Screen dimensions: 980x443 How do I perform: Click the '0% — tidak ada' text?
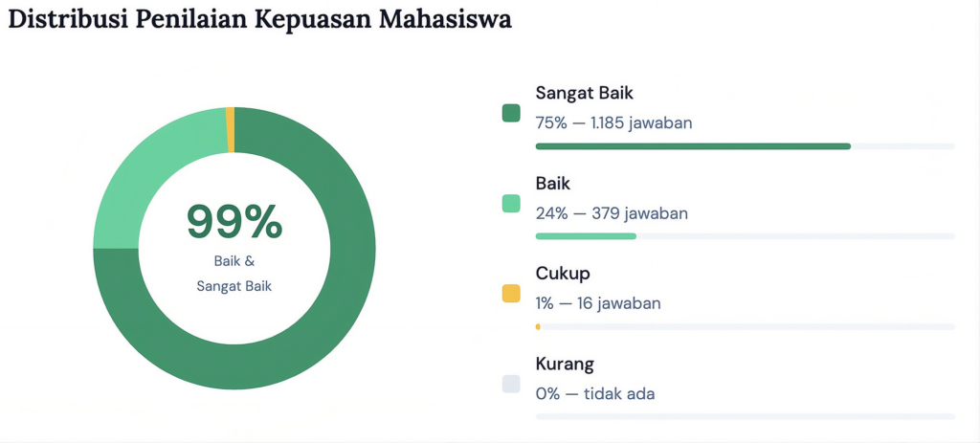(595, 394)
